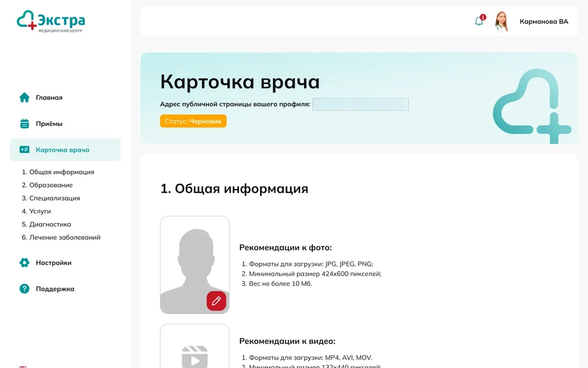Select Карточка врача menu item

[x=65, y=150]
